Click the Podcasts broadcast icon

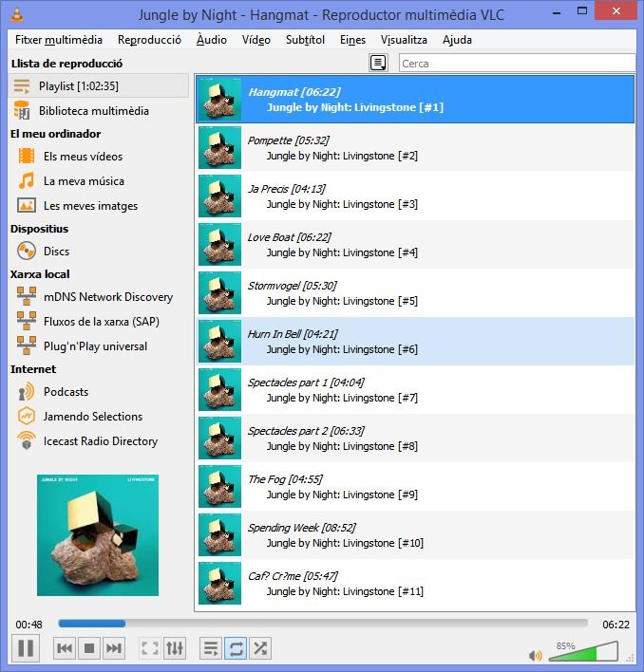click(26, 391)
